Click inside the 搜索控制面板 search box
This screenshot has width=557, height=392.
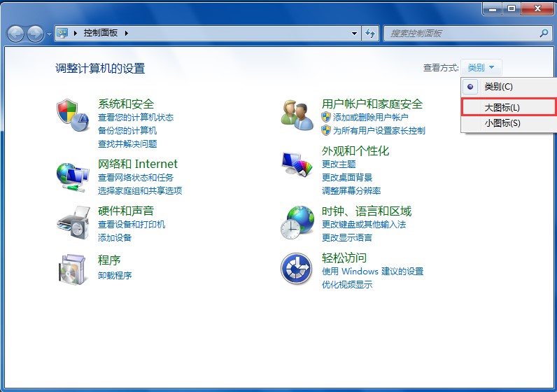coord(462,34)
